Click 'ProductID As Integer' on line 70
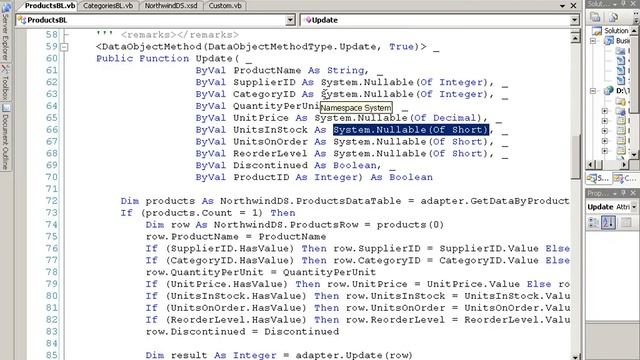The width and height of the screenshot is (640, 360). pyautogui.click(x=295, y=177)
